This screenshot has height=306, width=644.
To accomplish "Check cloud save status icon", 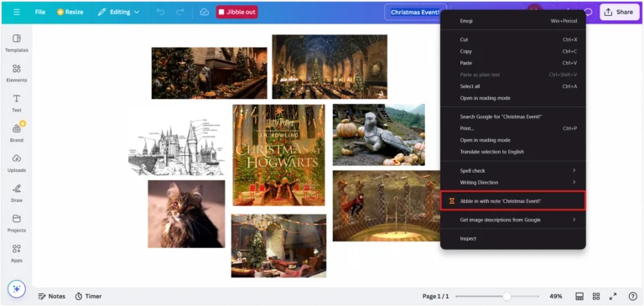I will [x=204, y=12].
